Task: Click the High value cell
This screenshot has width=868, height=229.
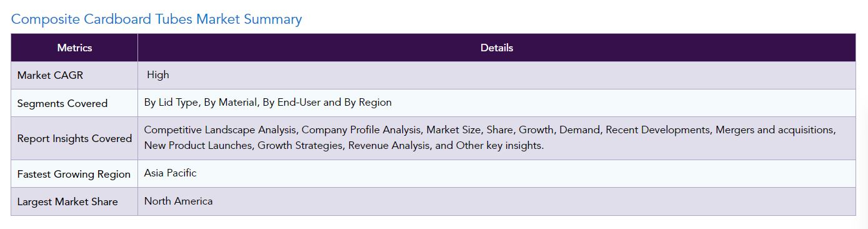Action: click(158, 75)
